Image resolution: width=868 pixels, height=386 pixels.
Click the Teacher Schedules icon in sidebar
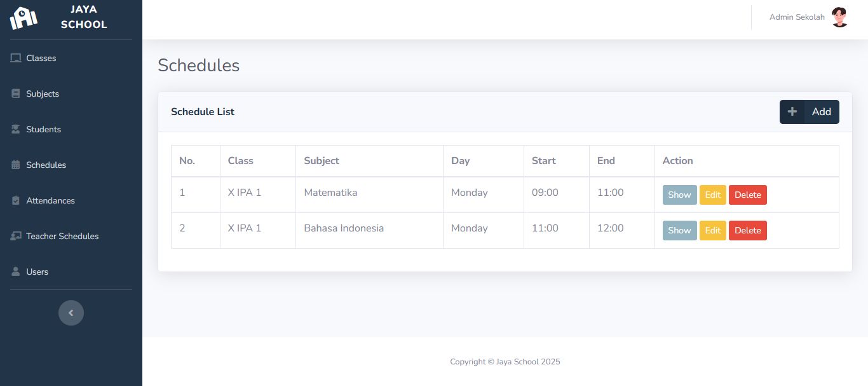[x=16, y=236]
